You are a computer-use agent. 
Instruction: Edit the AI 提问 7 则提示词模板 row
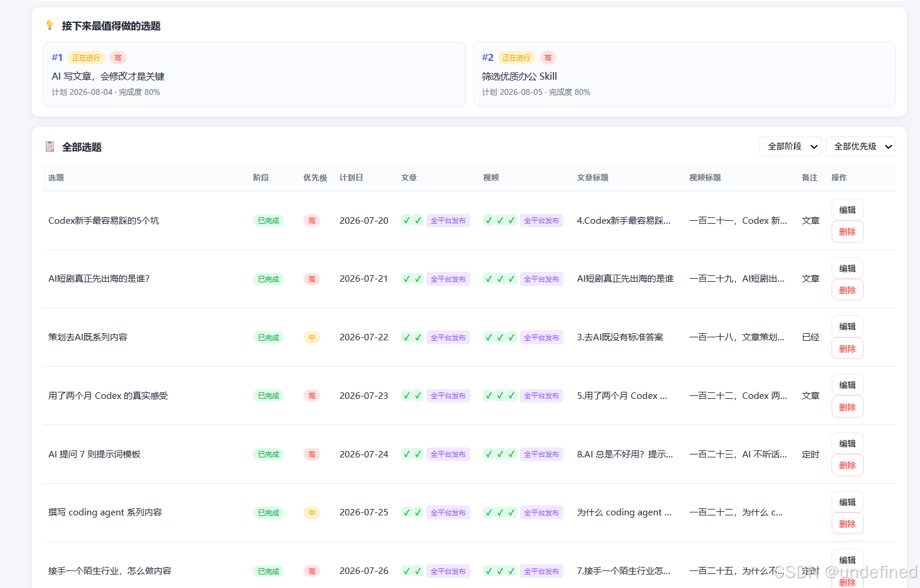point(847,443)
